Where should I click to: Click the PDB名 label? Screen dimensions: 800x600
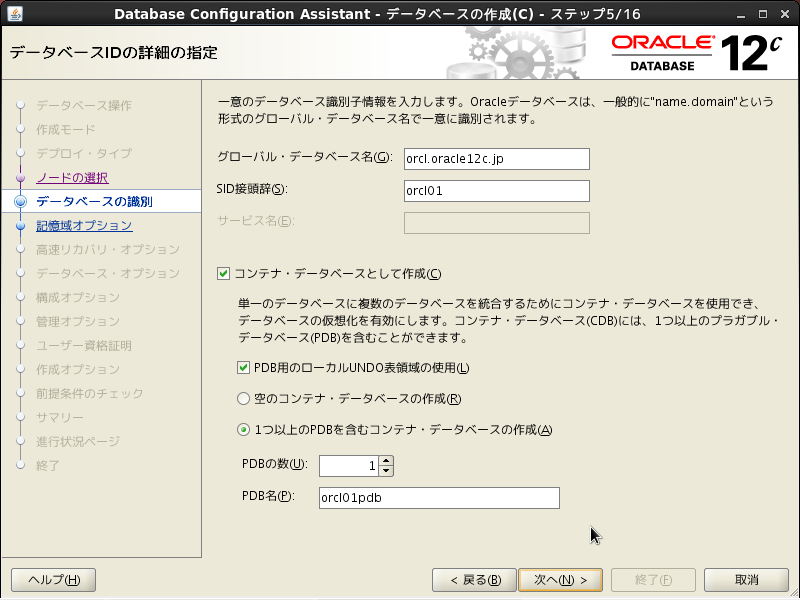coord(268,496)
